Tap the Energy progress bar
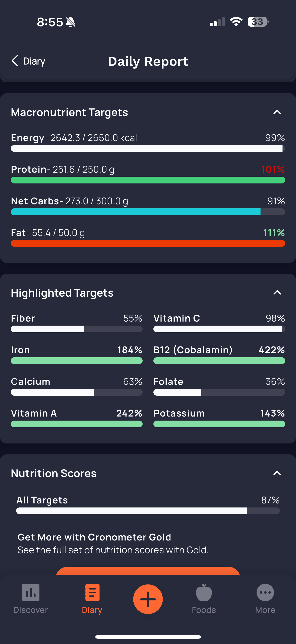This screenshot has width=296, height=644. (148, 148)
